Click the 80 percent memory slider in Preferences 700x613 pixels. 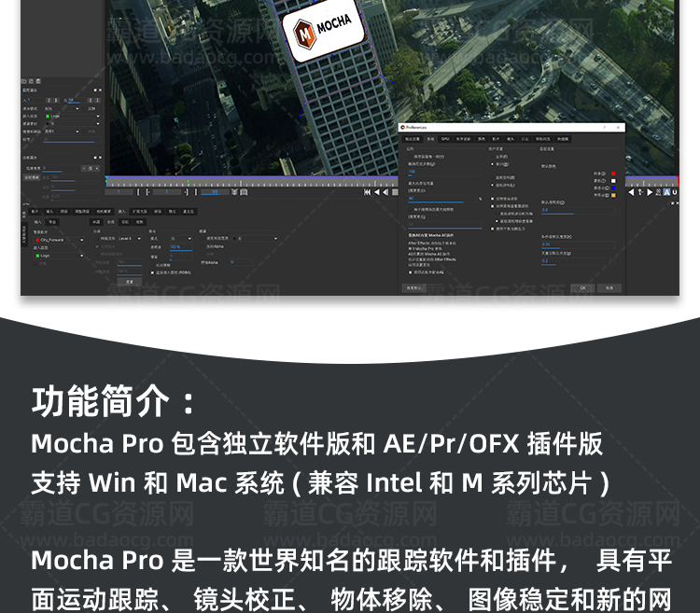442,199
